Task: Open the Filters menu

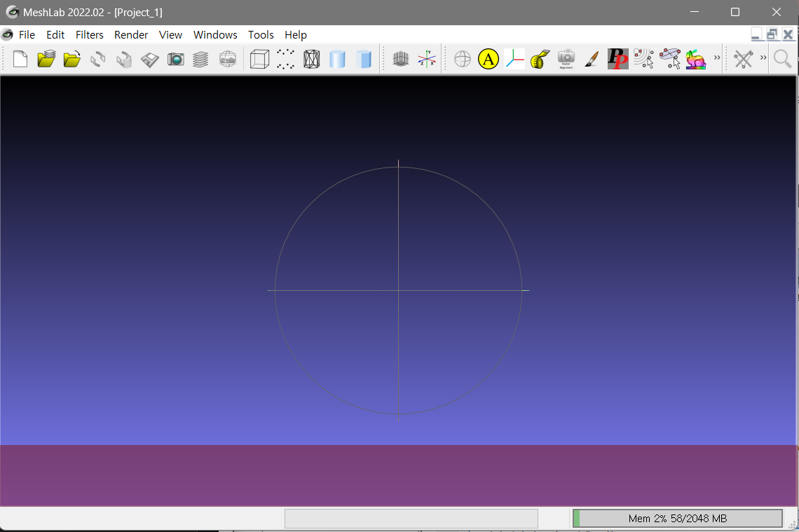Action: coord(90,34)
